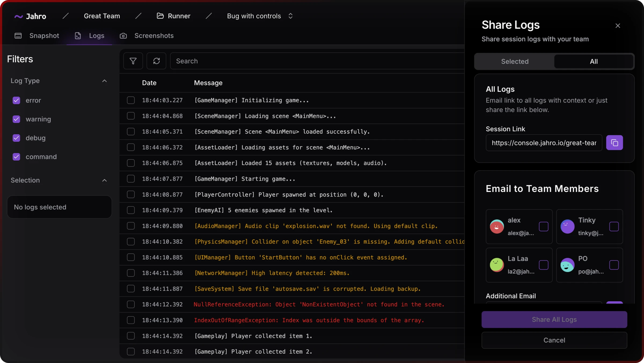Screen dimensions: 644x363
Task: Check the 'High latency detected' log row
Action: [131, 273]
